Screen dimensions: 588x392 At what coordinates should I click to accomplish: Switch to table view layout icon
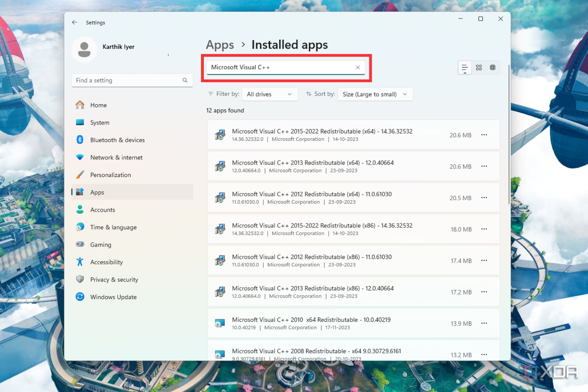coord(493,67)
